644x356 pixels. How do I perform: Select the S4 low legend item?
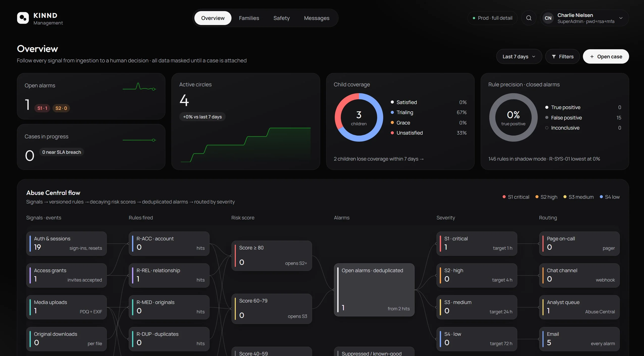pyautogui.click(x=609, y=197)
